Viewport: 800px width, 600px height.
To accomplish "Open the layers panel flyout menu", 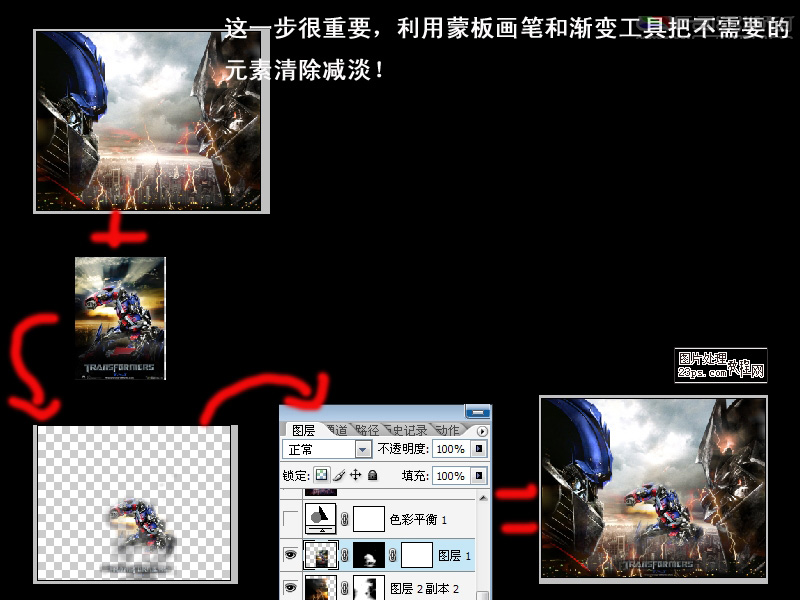I will click(482, 431).
